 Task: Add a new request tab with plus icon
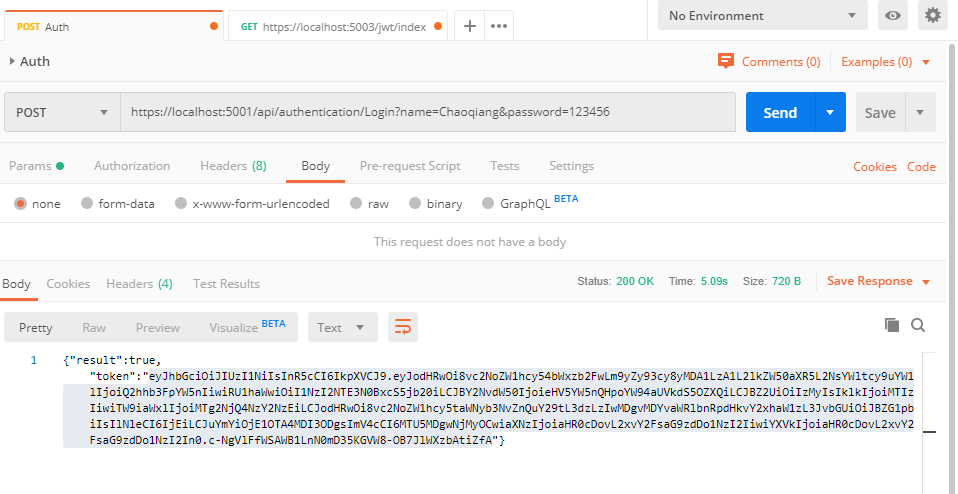469,26
